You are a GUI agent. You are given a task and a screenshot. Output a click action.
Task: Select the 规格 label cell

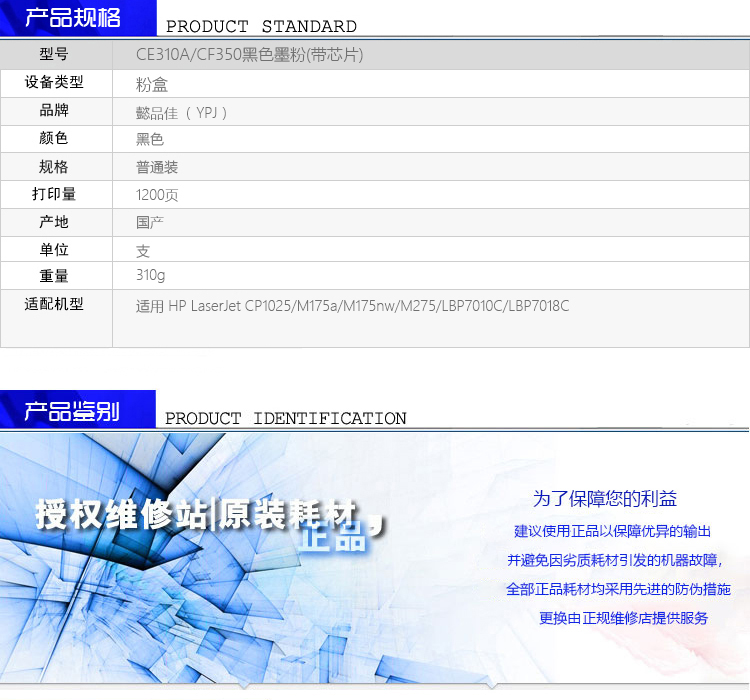(56, 167)
